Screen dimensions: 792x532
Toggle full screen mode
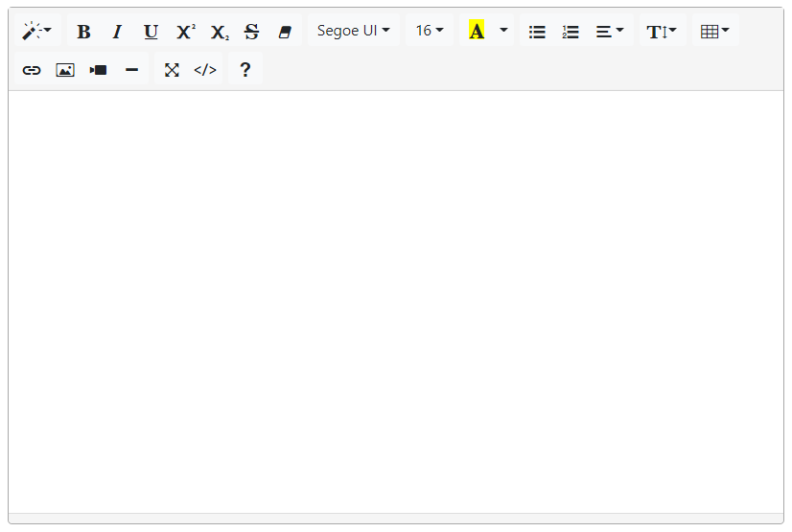pos(172,70)
